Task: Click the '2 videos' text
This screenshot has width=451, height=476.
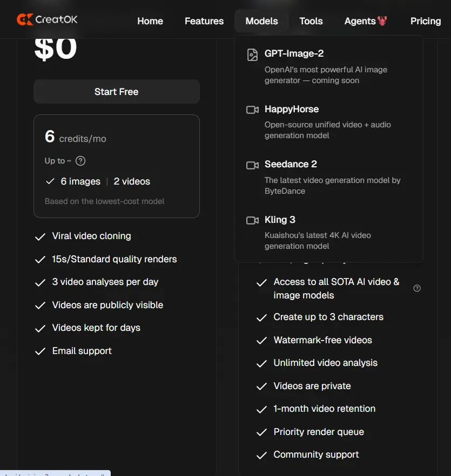Action: tap(132, 181)
